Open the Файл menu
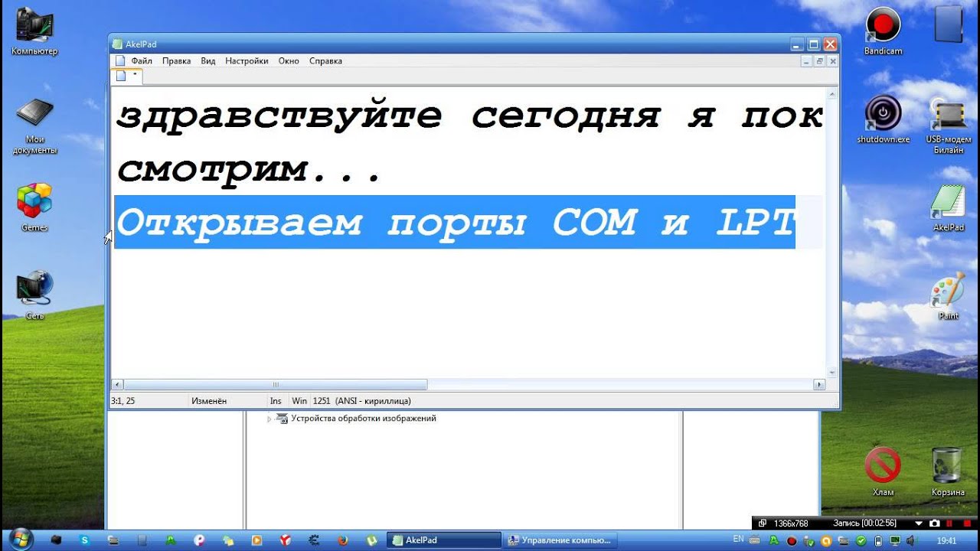Screen dimensions: 980x551 pos(142,61)
